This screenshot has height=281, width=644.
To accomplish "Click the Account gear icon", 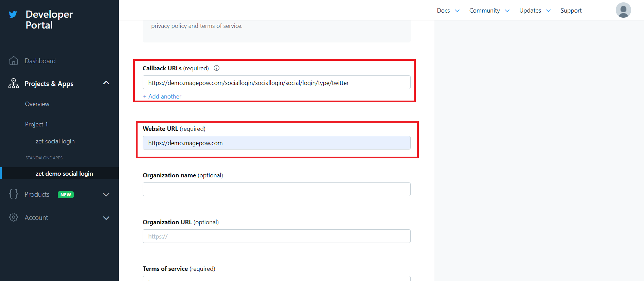I will 14,217.
